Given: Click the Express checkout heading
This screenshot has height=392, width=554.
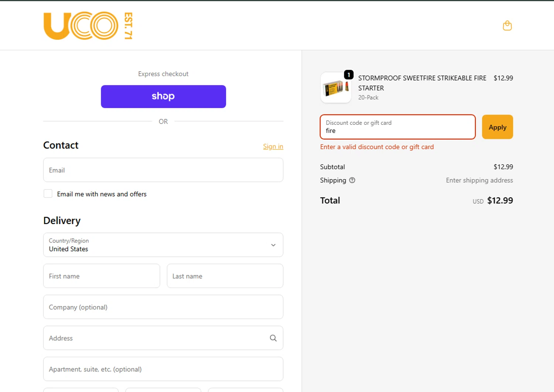Looking at the screenshot, I should (x=163, y=74).
